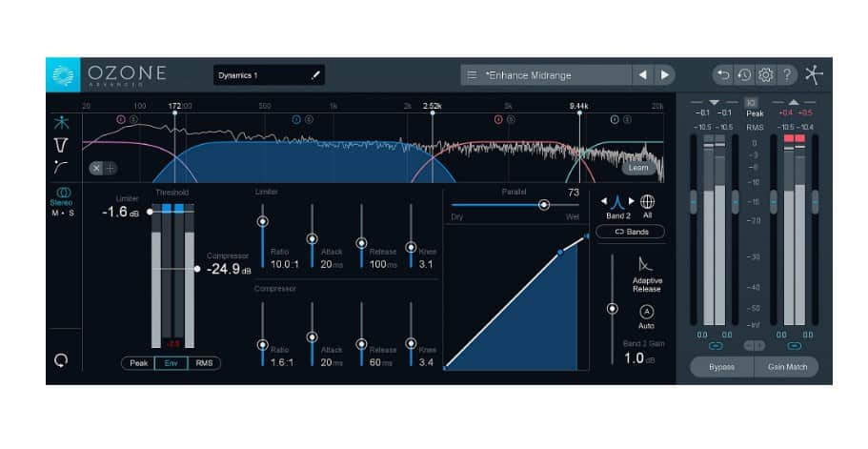Remove a band with X icon
The image size is (868, 449).
click(x=96, y=169)
